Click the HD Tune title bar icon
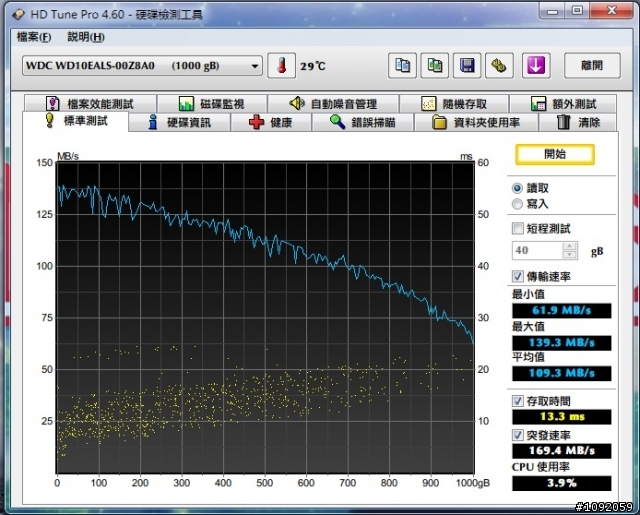This screenshot has width=640, height=515. click(18, 15)
